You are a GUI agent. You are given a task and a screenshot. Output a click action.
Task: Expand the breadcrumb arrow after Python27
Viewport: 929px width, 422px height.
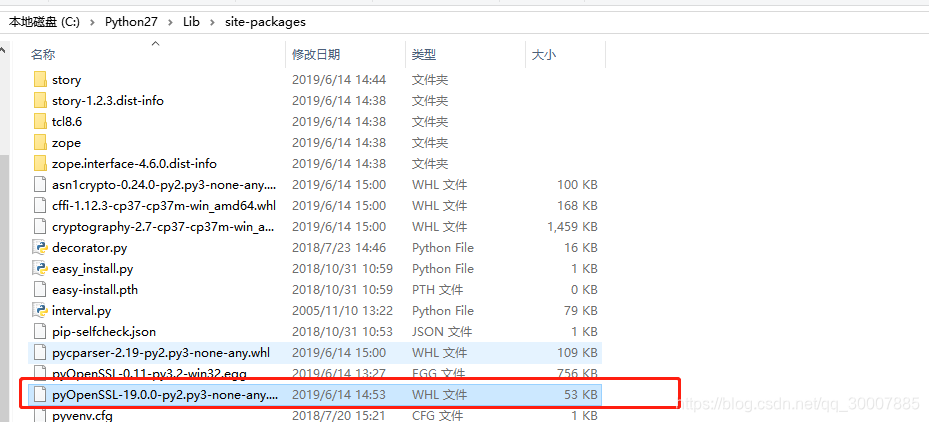(x=171, y=23)
